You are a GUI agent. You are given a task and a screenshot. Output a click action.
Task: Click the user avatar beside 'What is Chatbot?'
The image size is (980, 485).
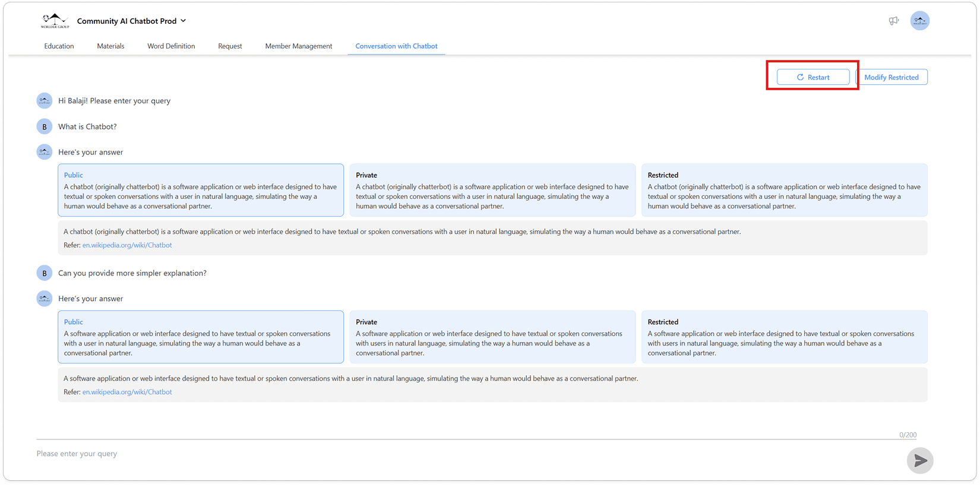tap(45, 126)
